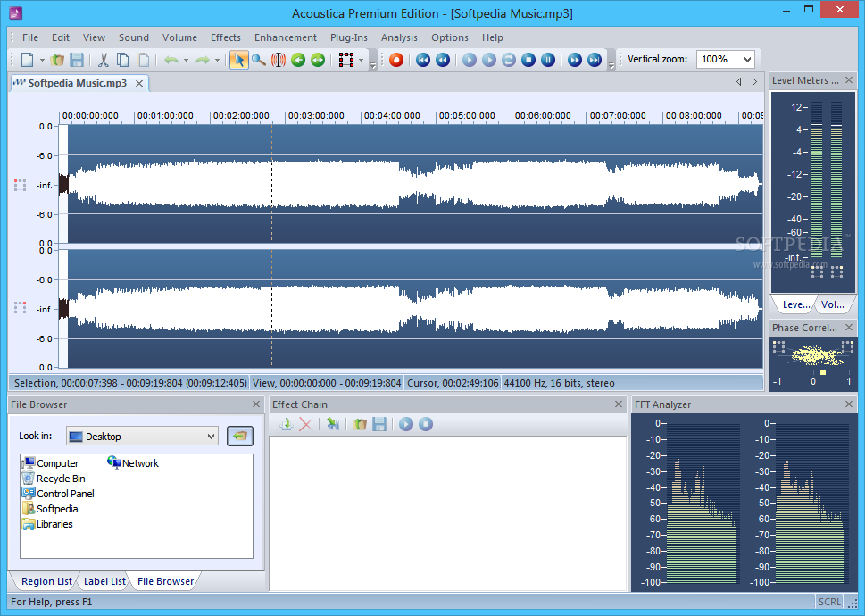Paste audio from clipboard
The height and width of the screenshot is (616, 865).
click(x=143, y=60)
